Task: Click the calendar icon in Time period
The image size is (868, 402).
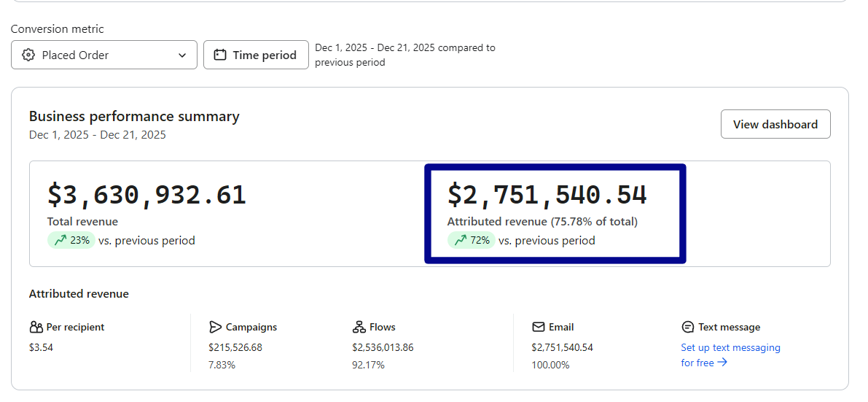Action: tap(220, 55)
